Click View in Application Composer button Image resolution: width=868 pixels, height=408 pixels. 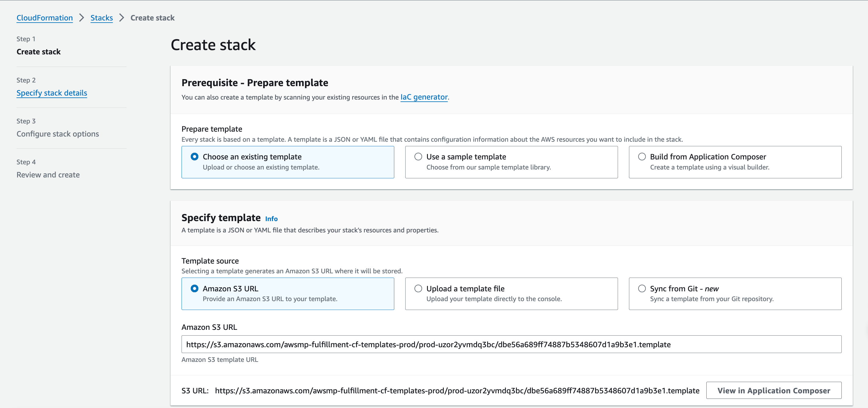click(774, 391)
